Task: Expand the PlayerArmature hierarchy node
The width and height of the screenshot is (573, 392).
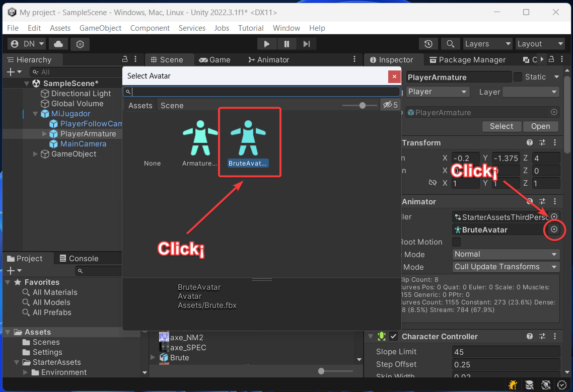Action: point(44,134)
